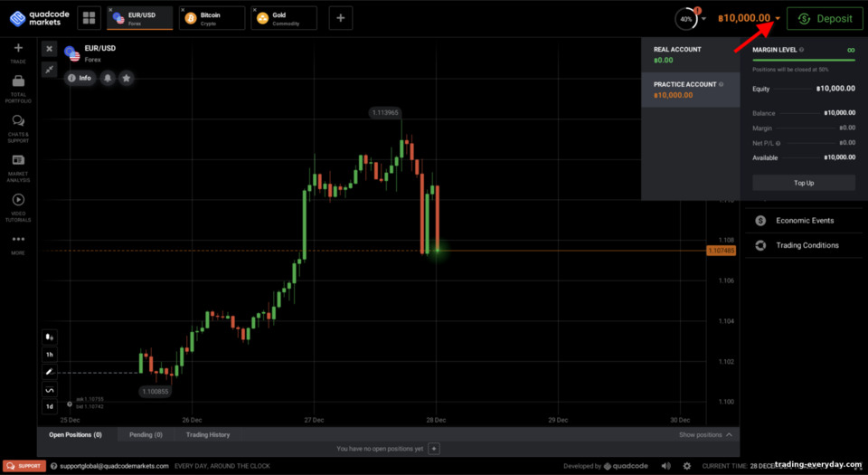
Task: Toggle EUR/USD favorite star
Action: pos(127,78)
